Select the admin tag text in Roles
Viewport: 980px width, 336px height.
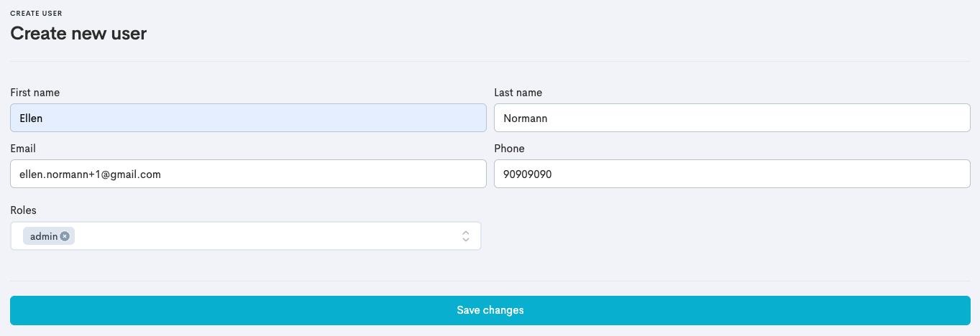pos(43,236)
